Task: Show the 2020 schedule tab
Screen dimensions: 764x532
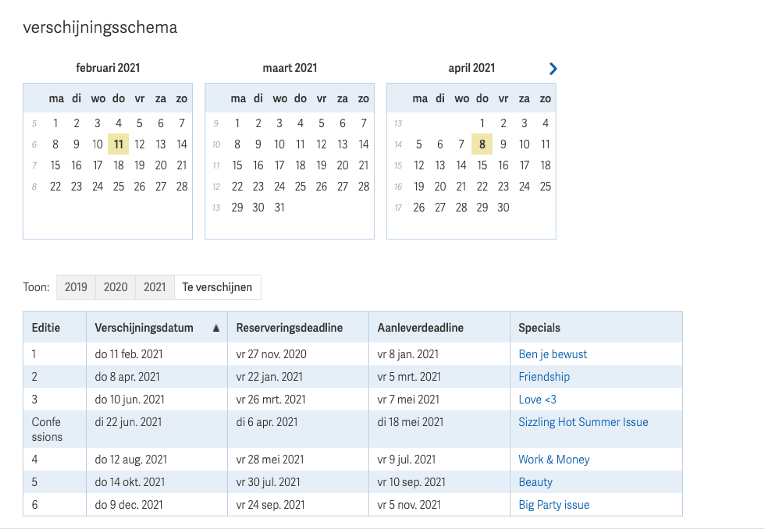Action: pos(115,287)
